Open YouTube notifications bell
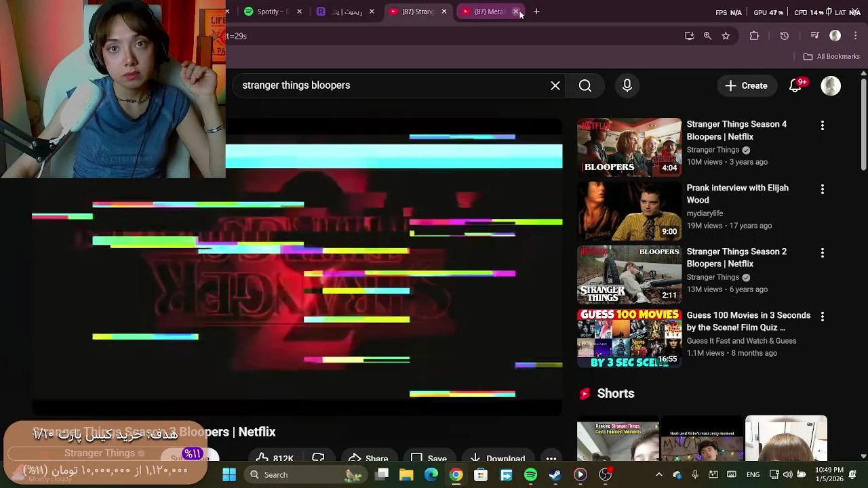Screen dimensions: 868x488 coord(795,86)
